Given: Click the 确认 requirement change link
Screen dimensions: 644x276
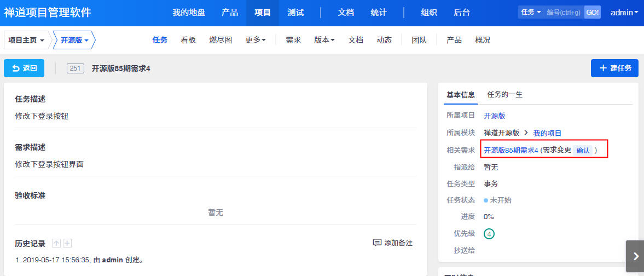Looking at the screenshot, I should point(583,150).
